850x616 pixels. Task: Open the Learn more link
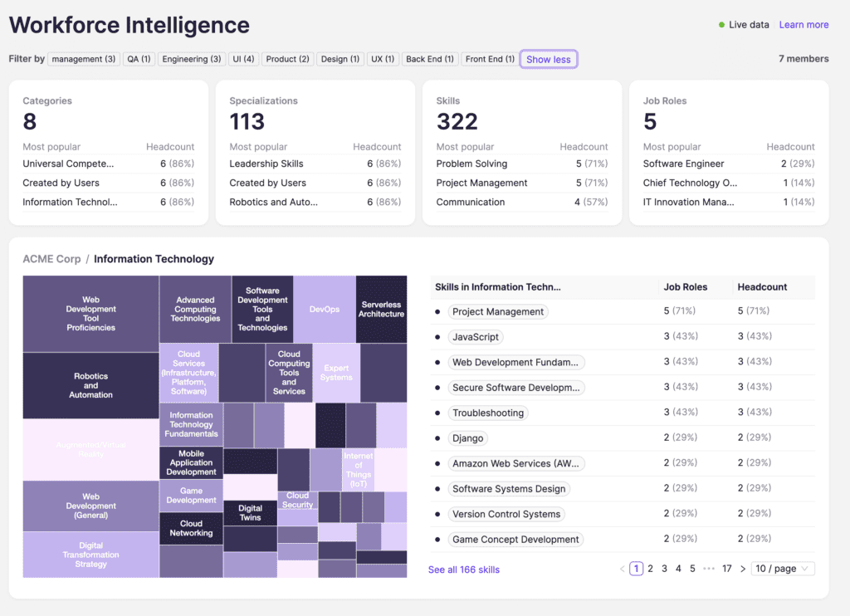804,25
